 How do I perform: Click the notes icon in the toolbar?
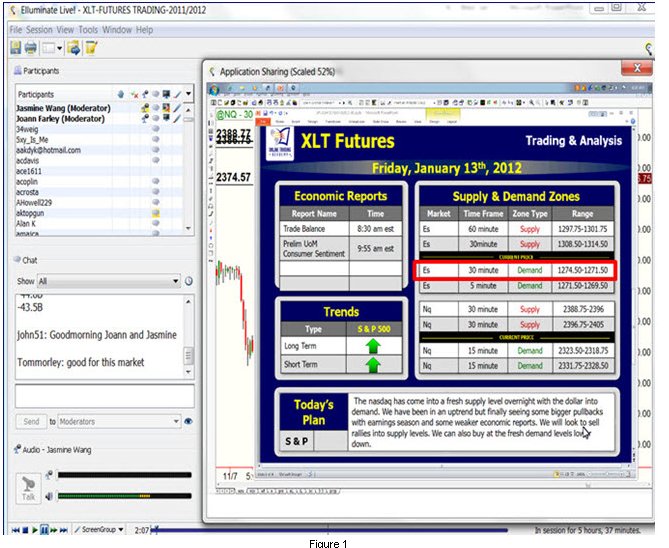click(x=91, y=47)
